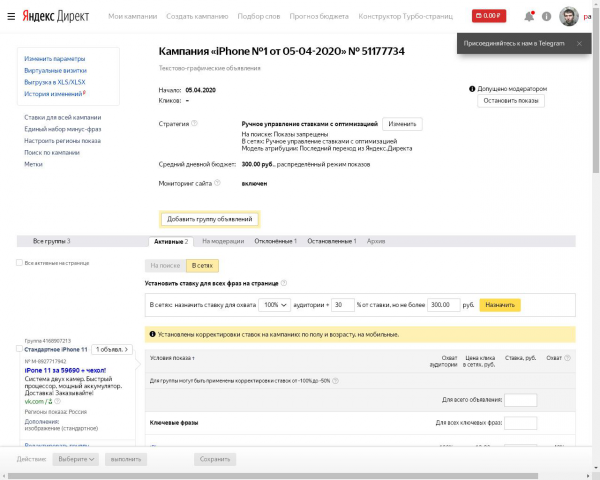Click the выполнить button
600x480 pixels.
coord(126,459)
